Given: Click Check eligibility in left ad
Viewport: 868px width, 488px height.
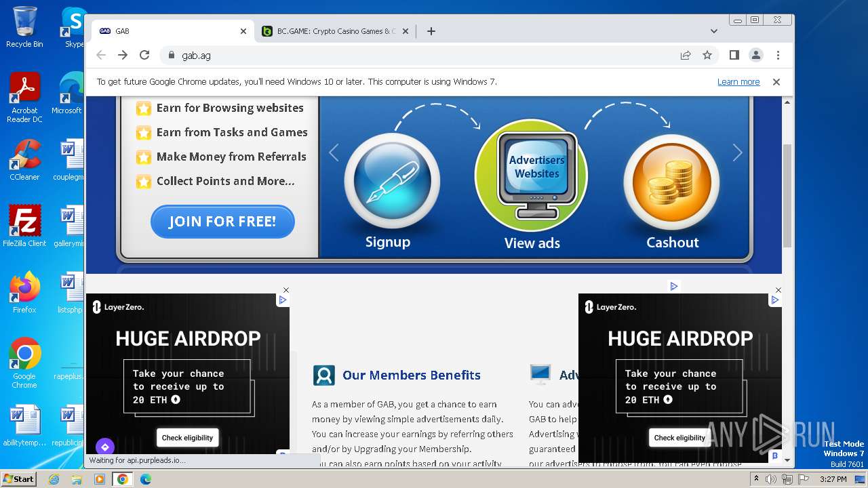Looking at the screenshot, I should click(x=187, y=438).
